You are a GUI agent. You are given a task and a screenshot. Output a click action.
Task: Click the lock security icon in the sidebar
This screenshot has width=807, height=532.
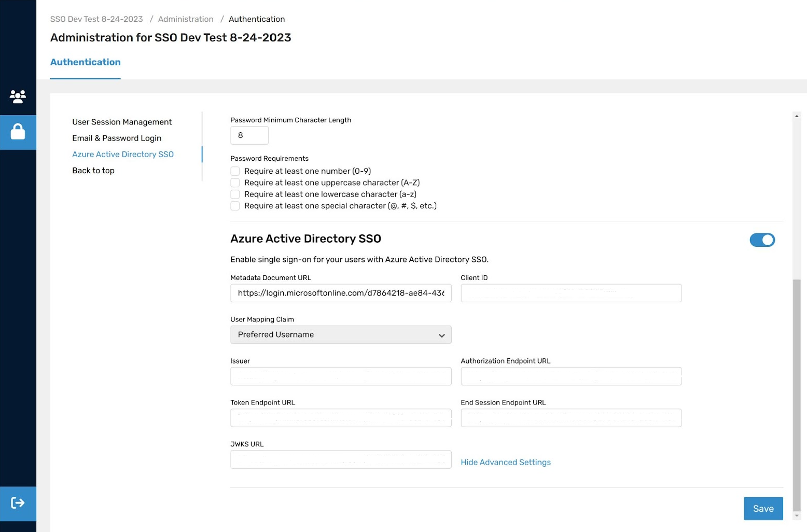[x=18, y=132]
